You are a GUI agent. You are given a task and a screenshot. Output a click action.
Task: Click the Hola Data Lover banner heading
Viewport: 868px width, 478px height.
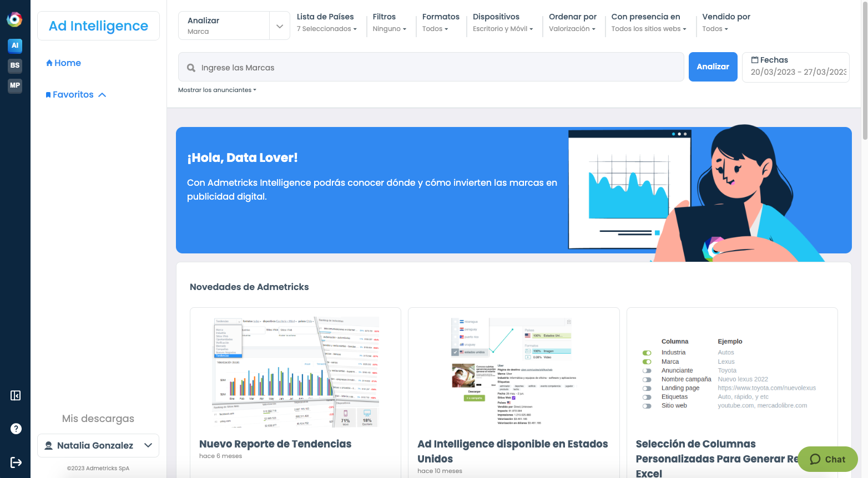(x=243, y=157)
